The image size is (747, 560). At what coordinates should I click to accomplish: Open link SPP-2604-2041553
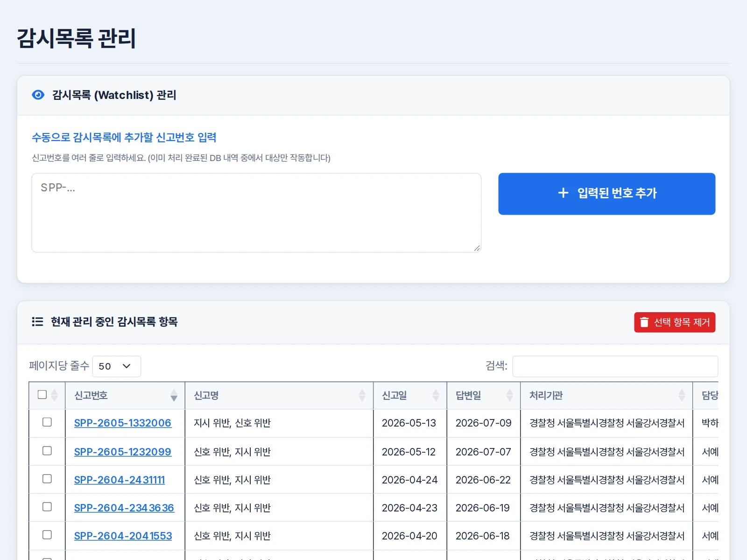point(123,536)
